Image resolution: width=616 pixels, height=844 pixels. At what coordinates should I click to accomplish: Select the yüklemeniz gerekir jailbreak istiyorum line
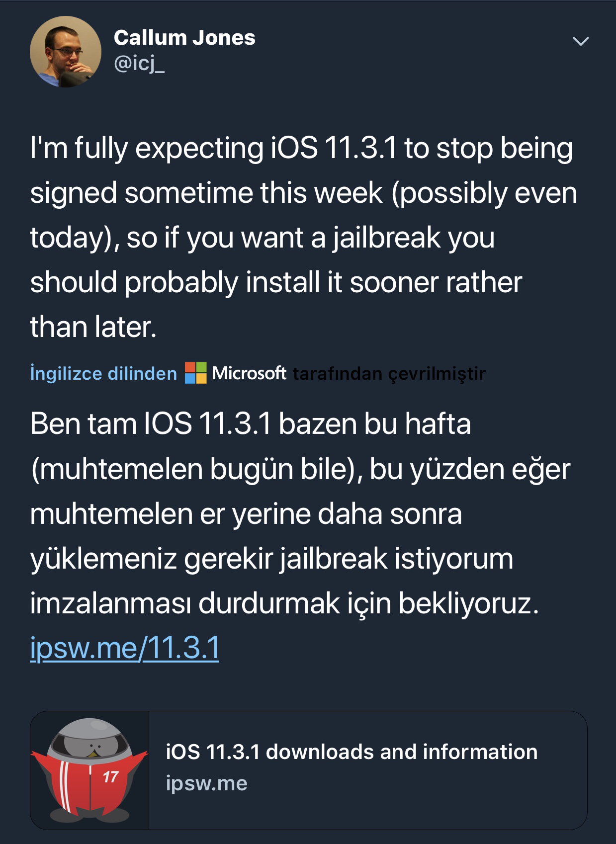pyautogui.click(x=271, y=559)
